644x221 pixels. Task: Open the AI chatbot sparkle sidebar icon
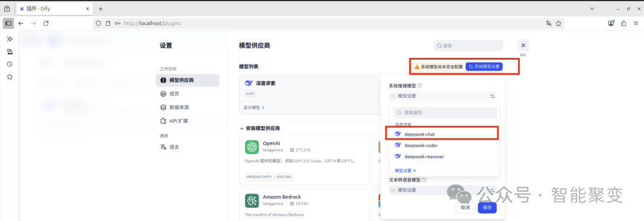10,39
